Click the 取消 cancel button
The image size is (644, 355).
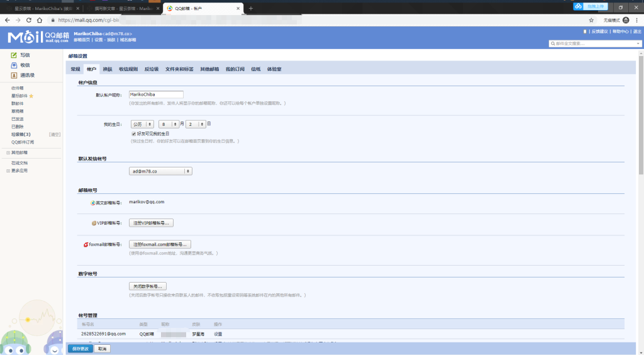tap(103, 349)
